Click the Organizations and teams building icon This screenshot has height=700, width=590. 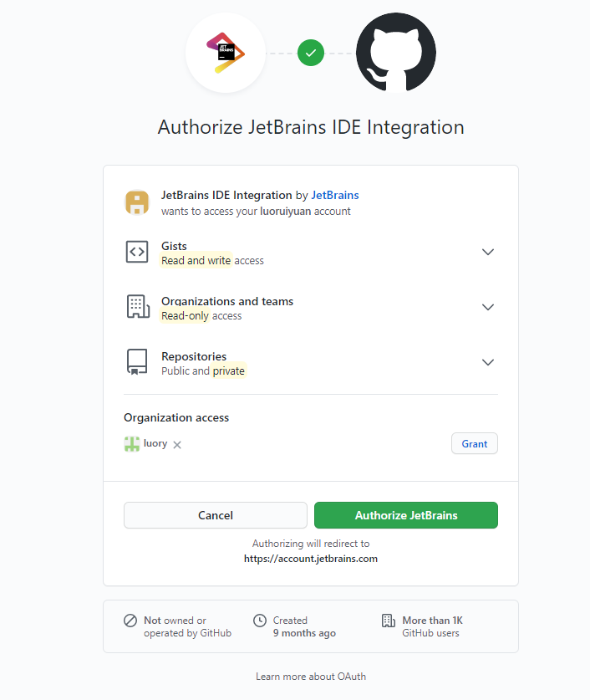pos(138,307)
